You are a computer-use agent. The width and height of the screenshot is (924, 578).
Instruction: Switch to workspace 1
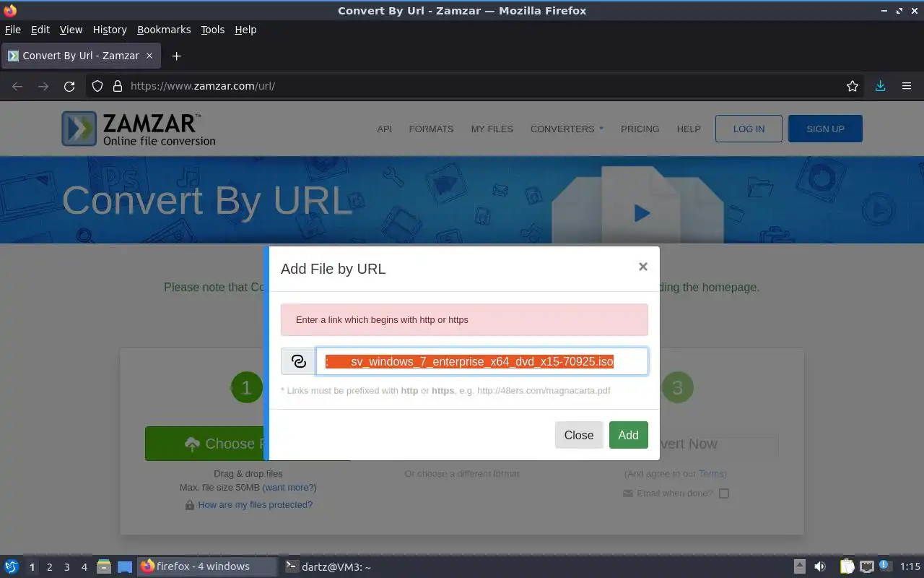[32, 567]
